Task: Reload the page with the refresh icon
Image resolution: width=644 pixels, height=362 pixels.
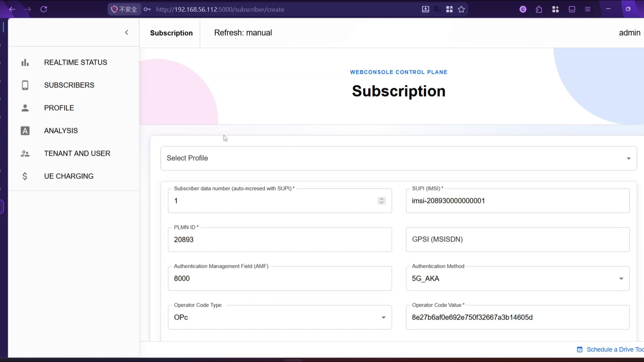Action: (44, 9)
